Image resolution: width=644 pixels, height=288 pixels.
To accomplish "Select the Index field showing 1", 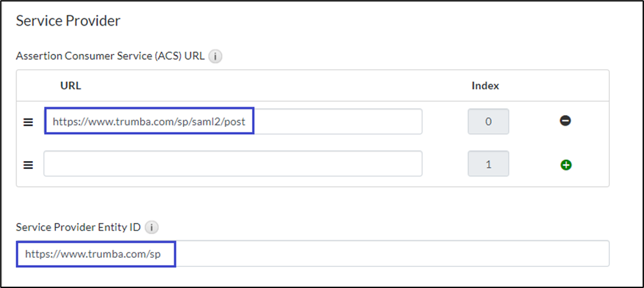I will tap(488, 164).
